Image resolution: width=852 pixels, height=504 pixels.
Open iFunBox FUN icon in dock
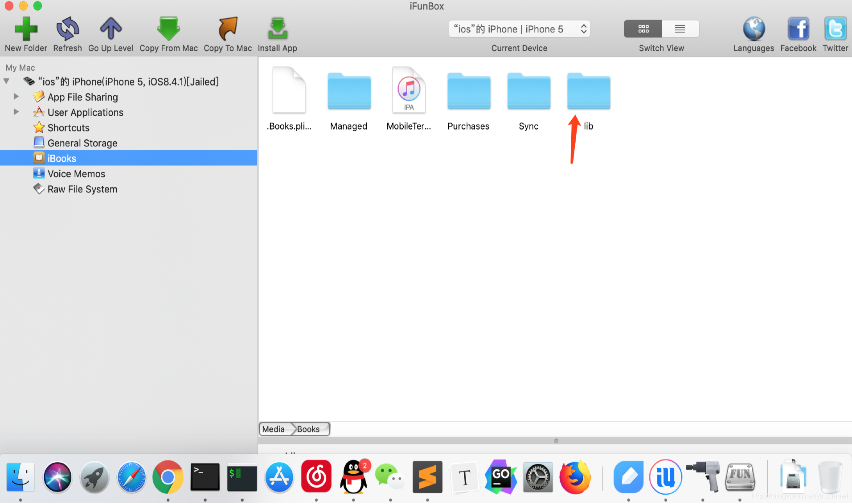click(x=740, y=477)
